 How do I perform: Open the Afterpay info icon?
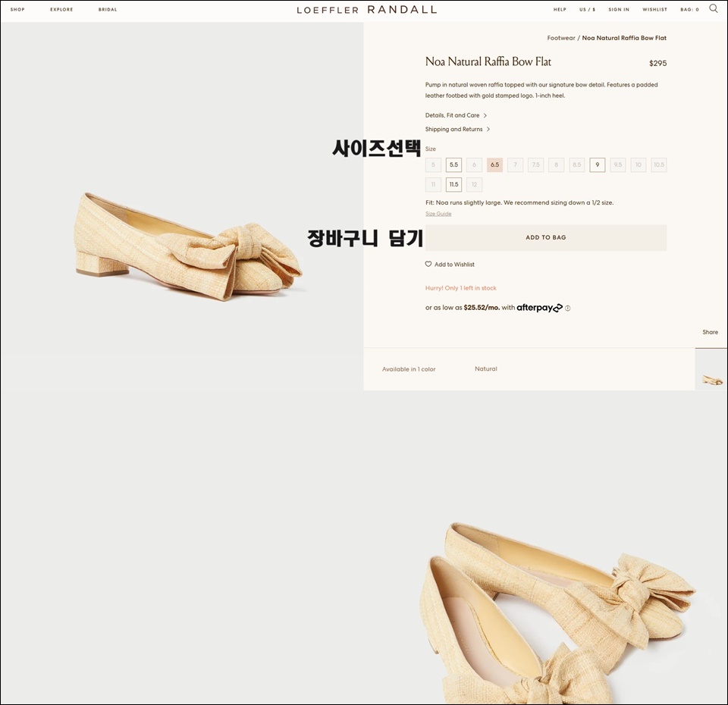pos(567,309)
